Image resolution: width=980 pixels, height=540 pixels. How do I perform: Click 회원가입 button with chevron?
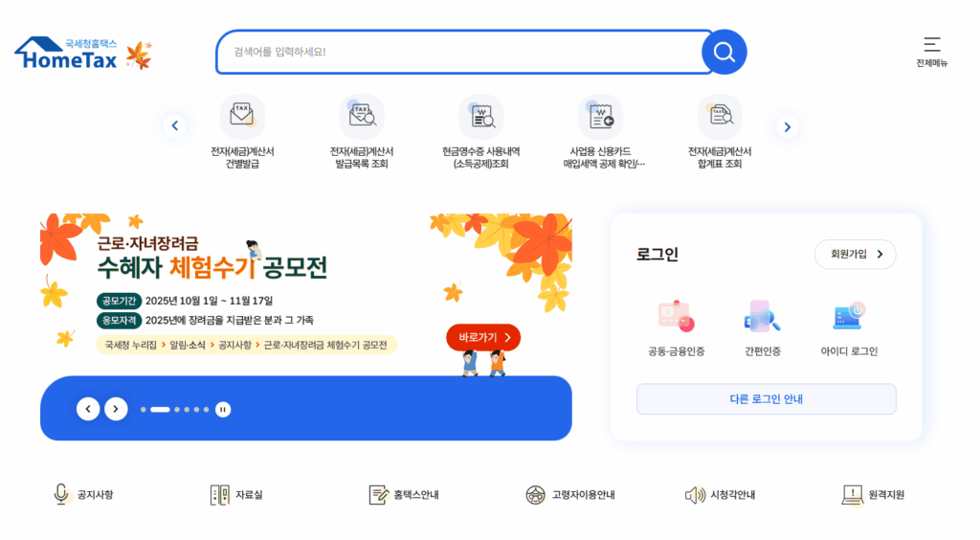pos(855,254)
